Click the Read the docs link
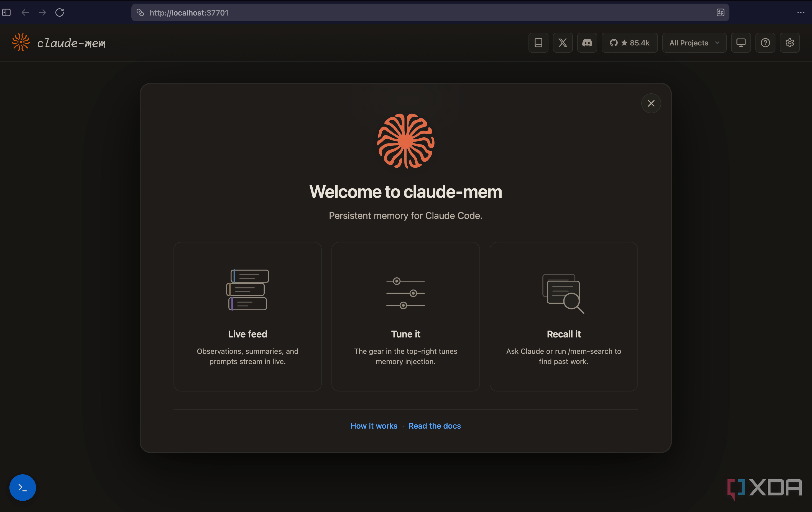The height and width of the screenshot is (512, 812). (x=434, y=426)
